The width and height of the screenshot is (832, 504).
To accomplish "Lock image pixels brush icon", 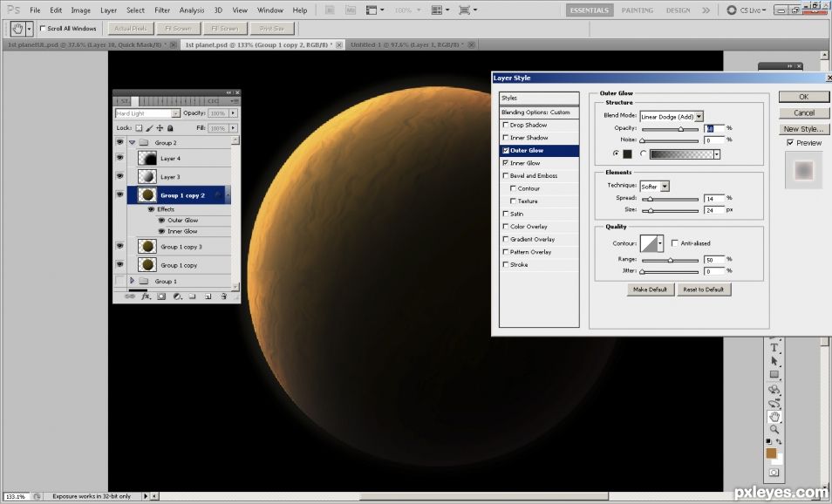I will [x=150, y=128].
